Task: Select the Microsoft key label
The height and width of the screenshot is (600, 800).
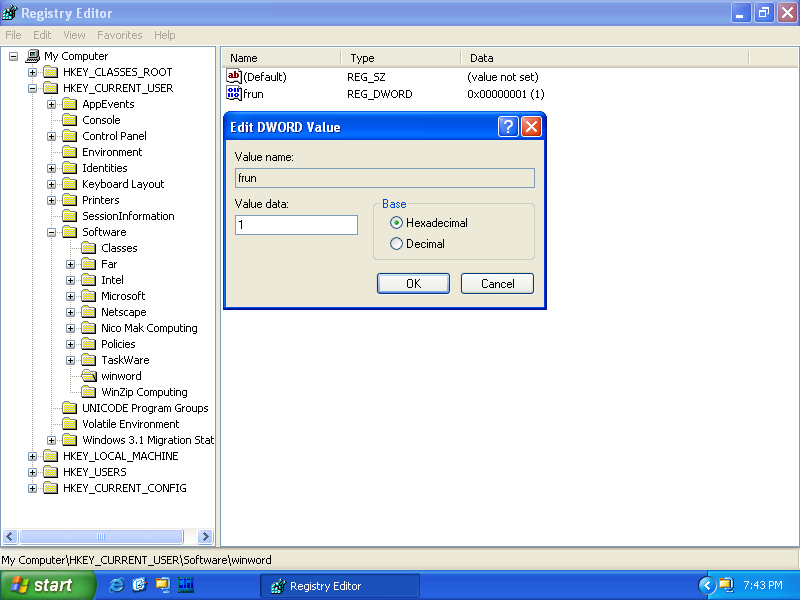Action: click(123, 296)
